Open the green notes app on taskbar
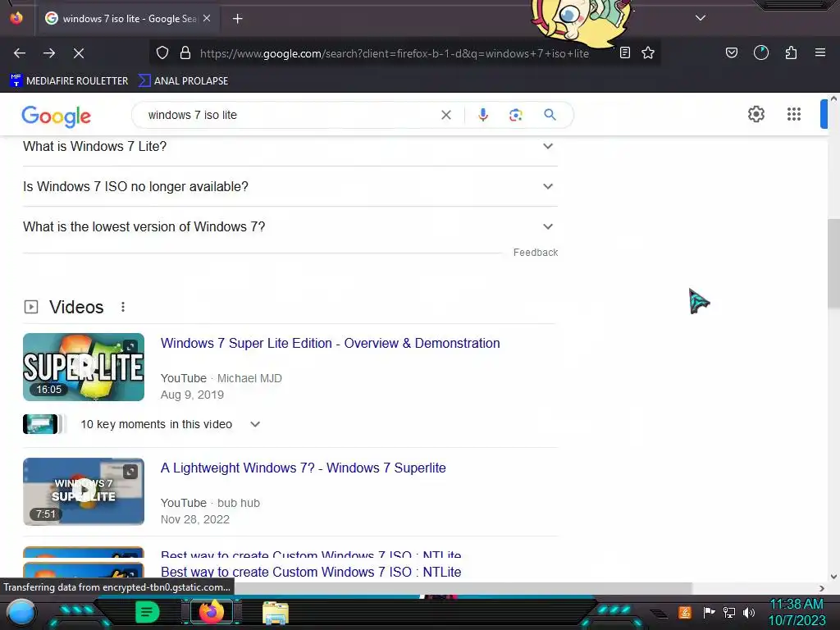Image resolution: width=840 pixels, height=630 pixels. coord(147,612)
